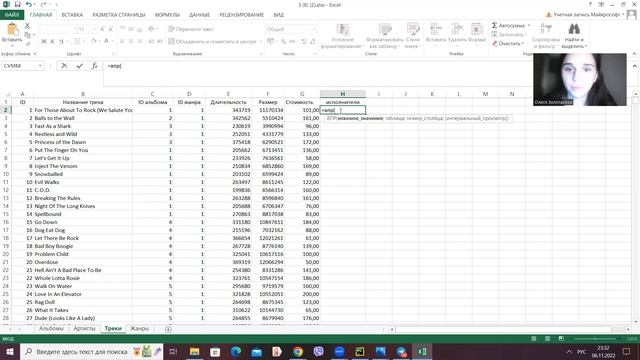Open the font name dropdown
This screenshot has height=360, width=640.
[x=74, y=29]
